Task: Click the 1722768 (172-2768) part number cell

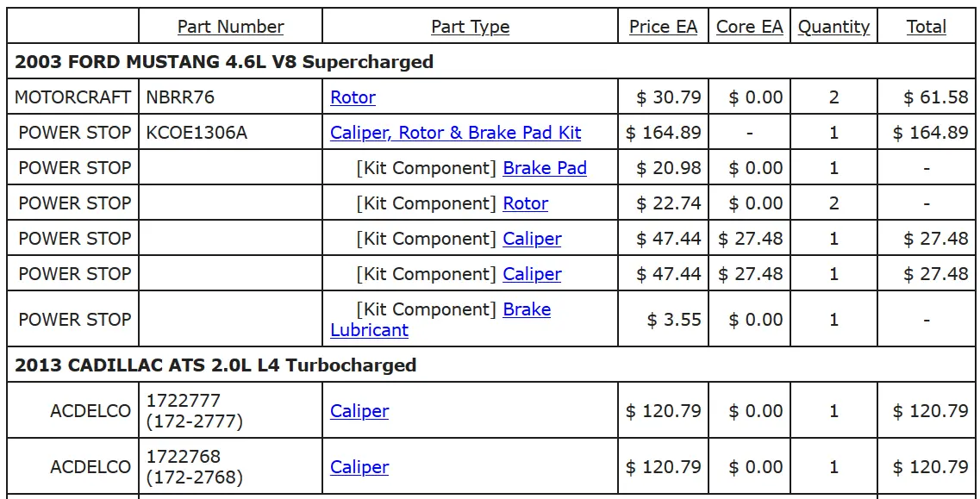Action: tap(230, 467)
